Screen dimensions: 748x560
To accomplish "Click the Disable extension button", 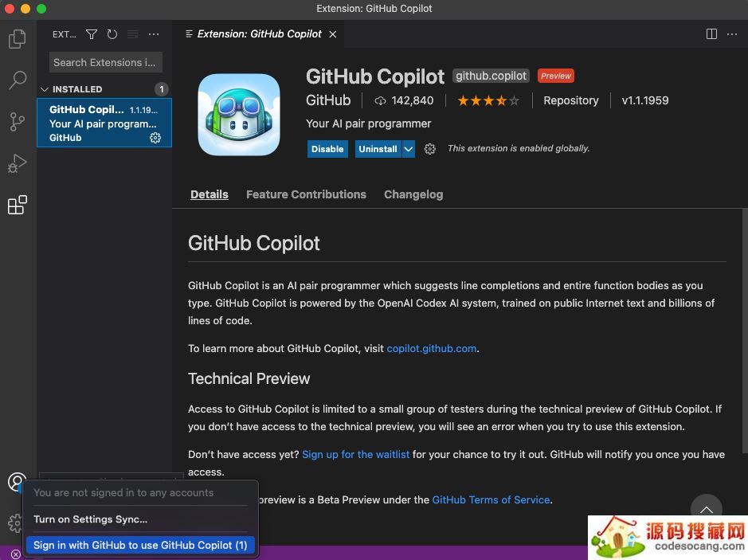I will pyautogui.click(x=327, y=149).
